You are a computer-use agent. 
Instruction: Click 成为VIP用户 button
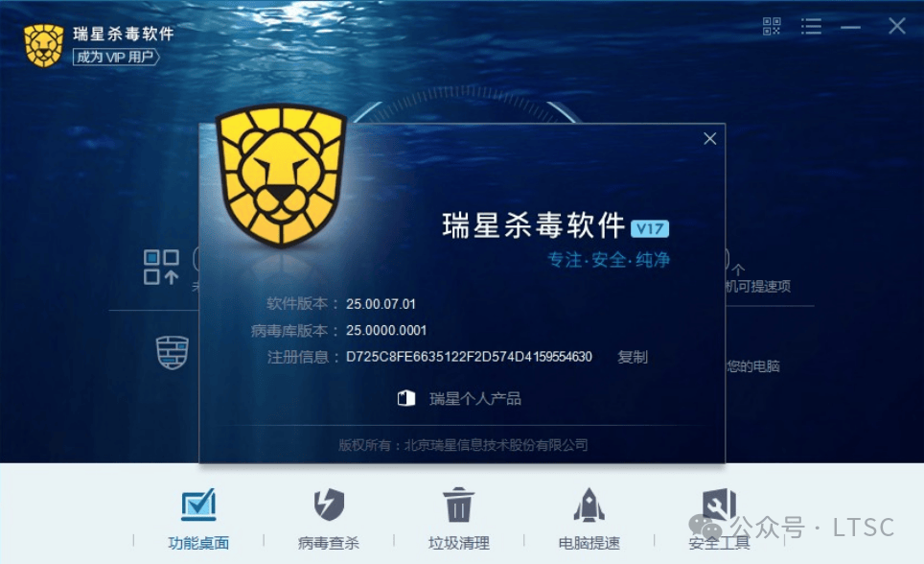click(x=116, y=58)
